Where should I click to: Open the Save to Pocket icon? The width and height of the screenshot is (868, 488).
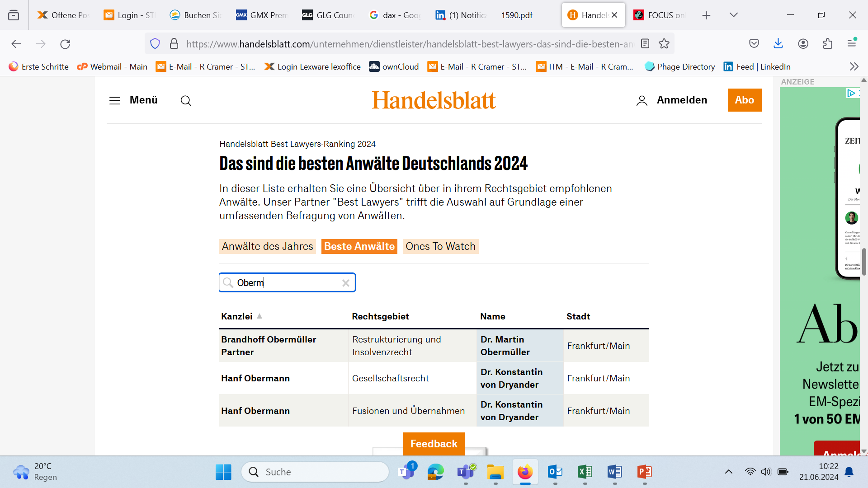[754, 44]
